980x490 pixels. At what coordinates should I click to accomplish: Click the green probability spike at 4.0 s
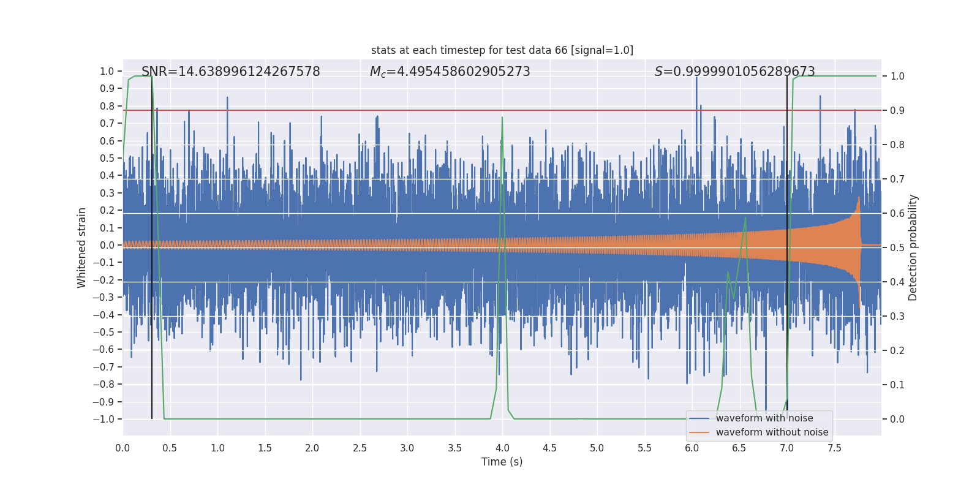tap(502, 118)
